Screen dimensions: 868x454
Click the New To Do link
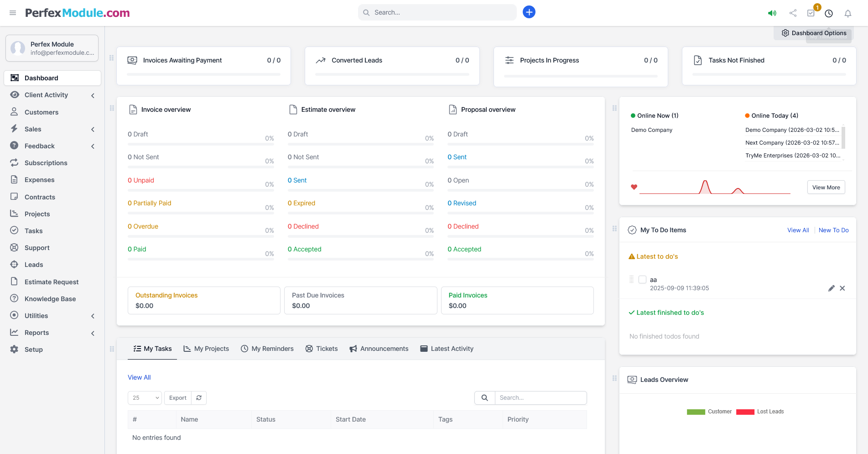(x=833, y=230)
